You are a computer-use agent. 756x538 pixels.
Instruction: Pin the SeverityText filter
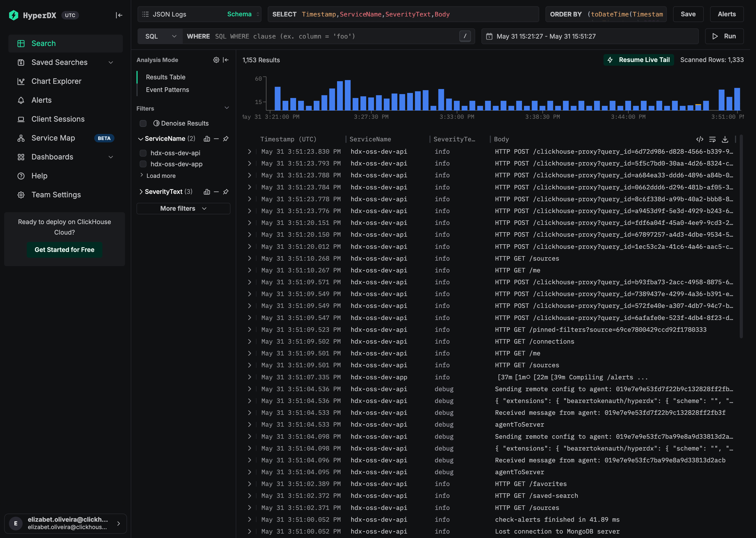pyautogui.click(x=226, y=192)
